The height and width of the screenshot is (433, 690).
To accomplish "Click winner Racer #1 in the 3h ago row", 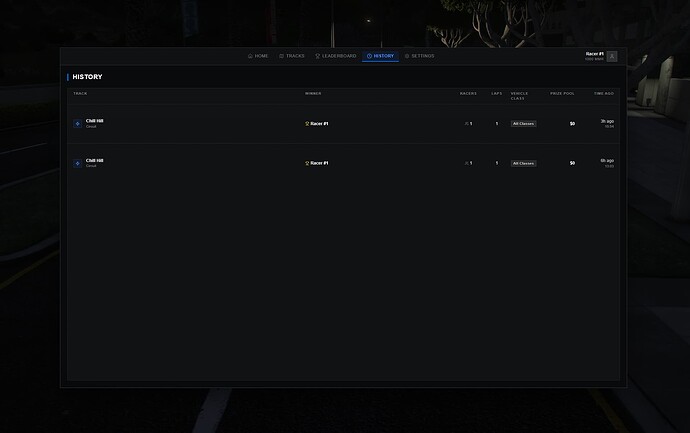I will click(319, 124).
